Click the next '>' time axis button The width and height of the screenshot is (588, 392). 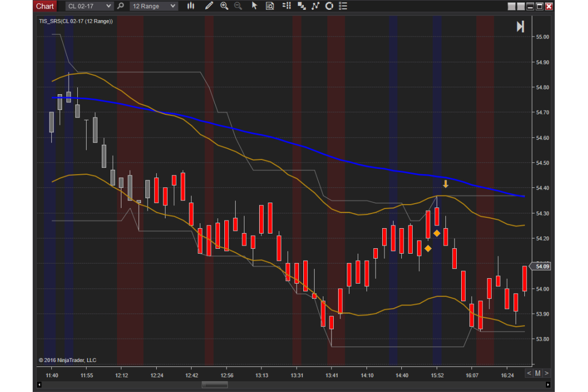[547, 373]
